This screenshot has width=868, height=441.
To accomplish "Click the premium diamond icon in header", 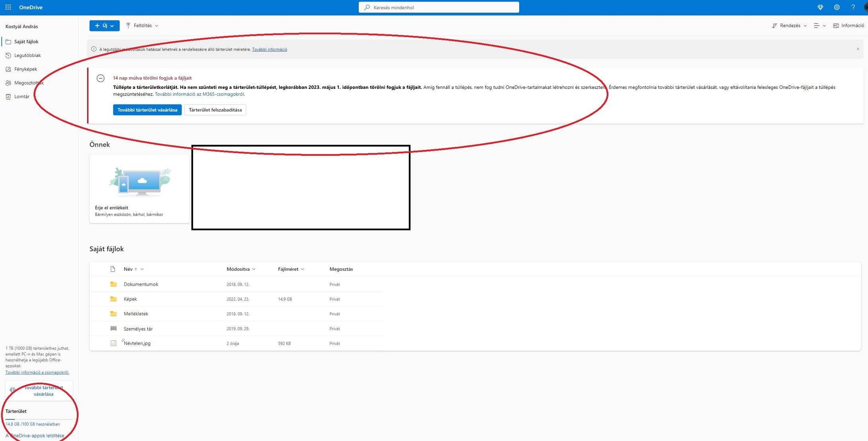I will [820, 7].
